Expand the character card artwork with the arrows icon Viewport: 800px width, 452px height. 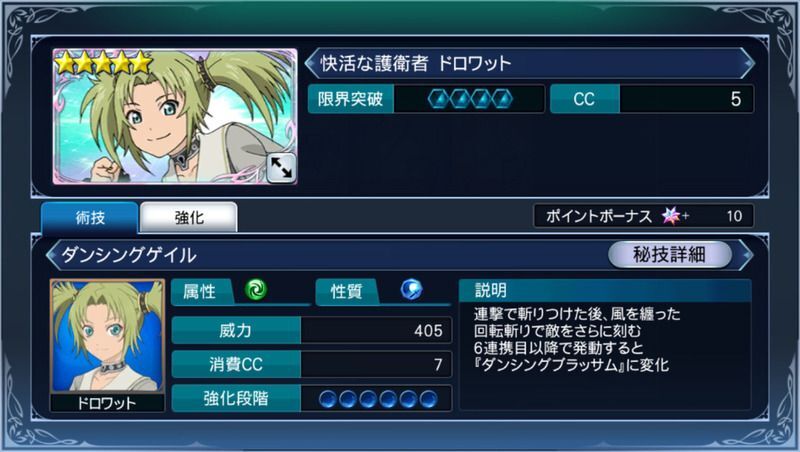coord(282,168)
